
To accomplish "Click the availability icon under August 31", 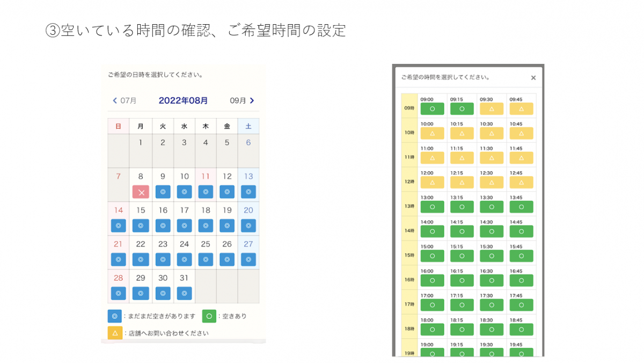I will pos(184,294).
